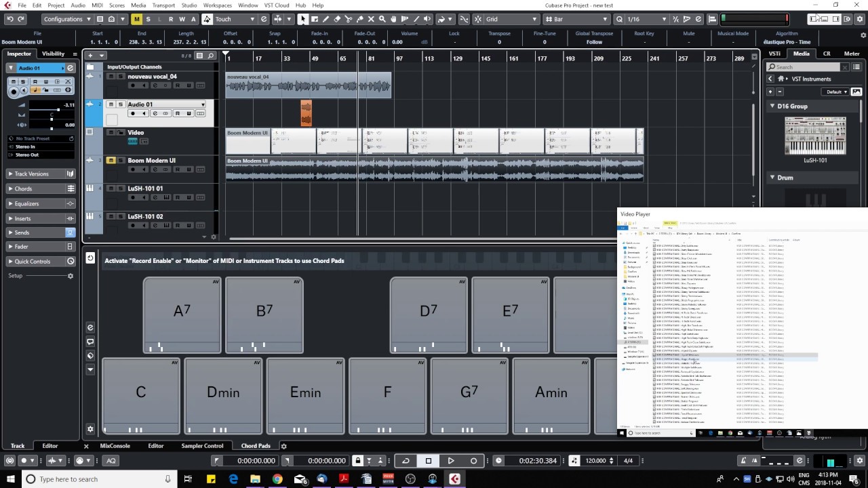Expand the Quick Controls inspector section

pos(41,262)
